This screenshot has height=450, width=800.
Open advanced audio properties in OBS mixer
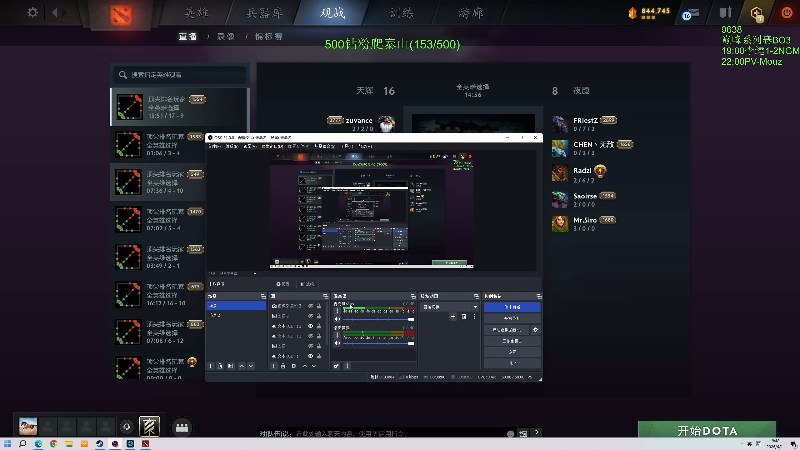[x=336, y=366]
